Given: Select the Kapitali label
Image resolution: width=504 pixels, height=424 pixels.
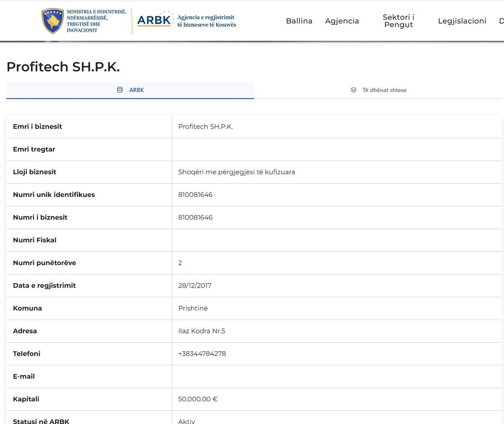Looking at the screenshot, I should (x=26, y=399).
